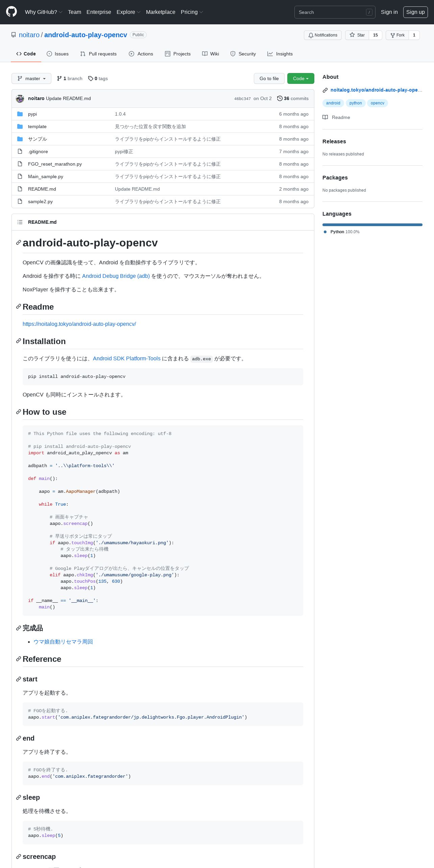Open README outline list icon
The width and height of the screenshot is (434, 868).
(20, 222)
